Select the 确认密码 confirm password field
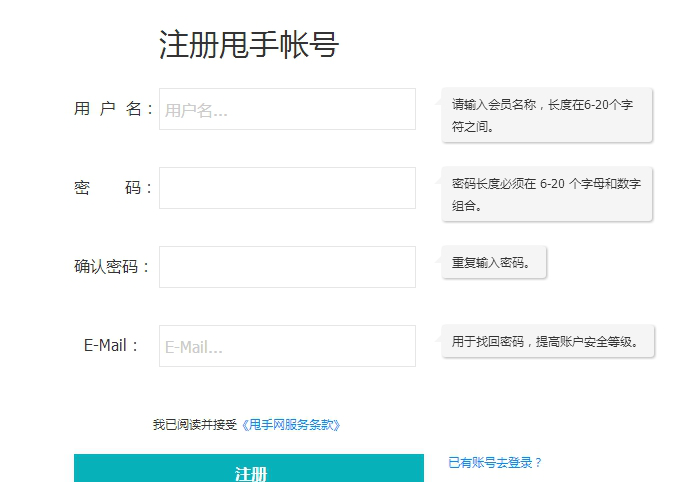The image size is (673, 501). click(287, 267)
